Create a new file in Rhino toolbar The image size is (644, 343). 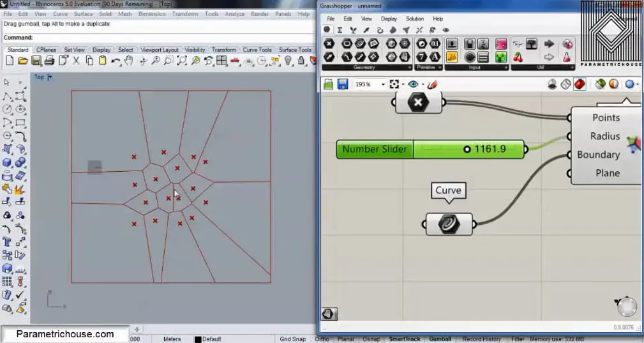tap(10, 61)
